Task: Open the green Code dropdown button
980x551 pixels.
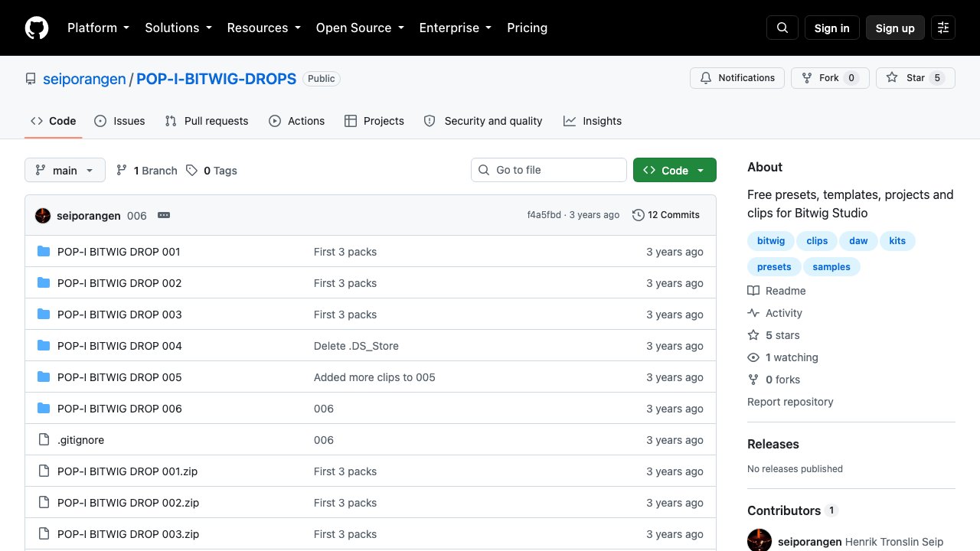Action: (x=675, y=170)
